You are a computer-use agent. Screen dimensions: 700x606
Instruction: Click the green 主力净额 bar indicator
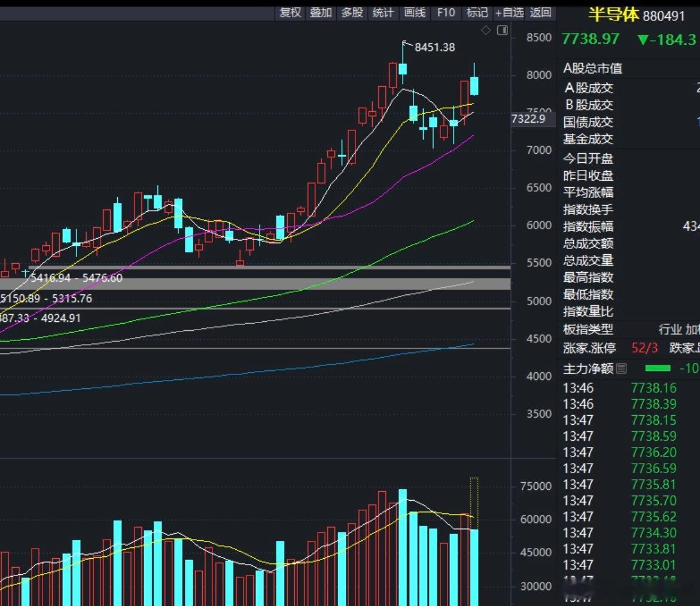click(658, 368)
